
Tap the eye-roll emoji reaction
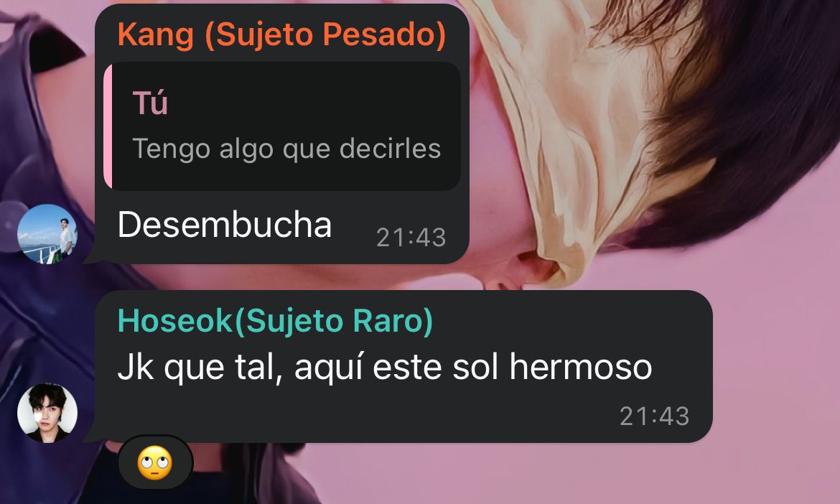pyautogui.click(x=155, y=462)
